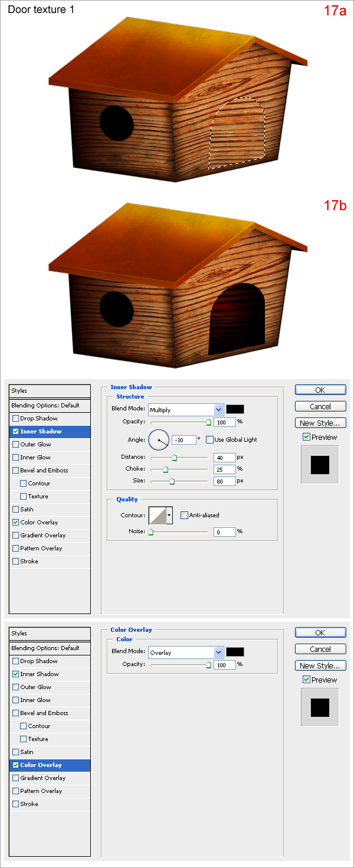Select Stroke row in Color Overlay dialog

(50, 804)
